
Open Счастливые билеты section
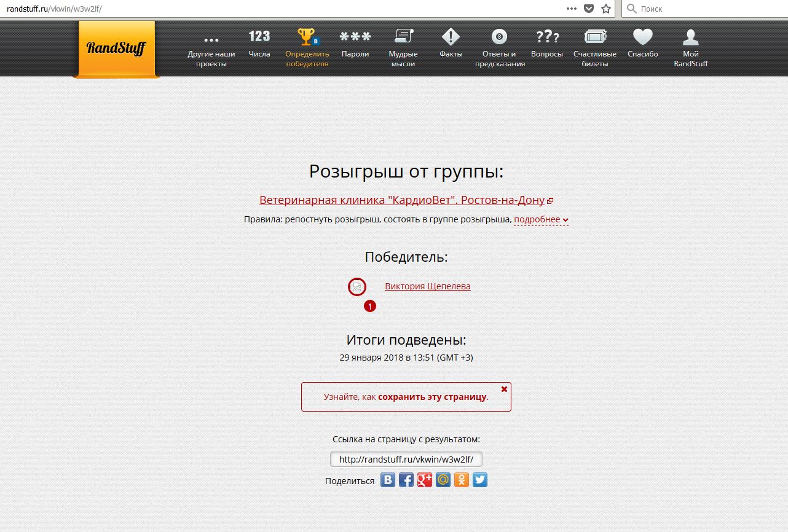coord(595,49)
